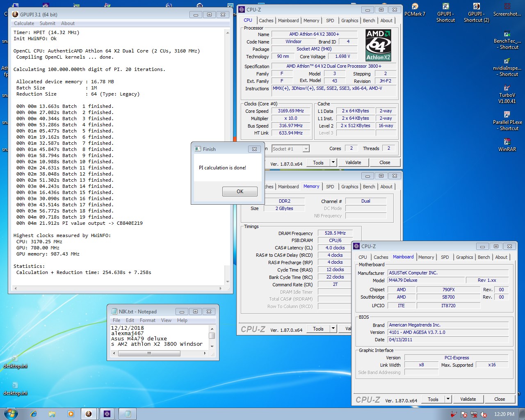Image resolution: width=525 pixels, height=420 pixels.
Task: Expand Tools arrow in the CPU-Z Memory window
Action: pos(333,329)
